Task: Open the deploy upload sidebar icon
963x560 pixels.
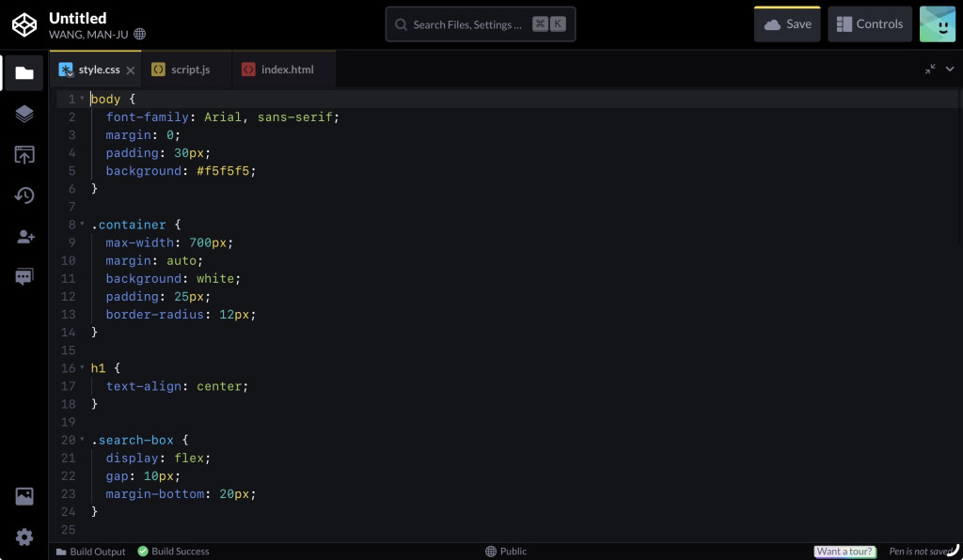Action: [24, 155]
